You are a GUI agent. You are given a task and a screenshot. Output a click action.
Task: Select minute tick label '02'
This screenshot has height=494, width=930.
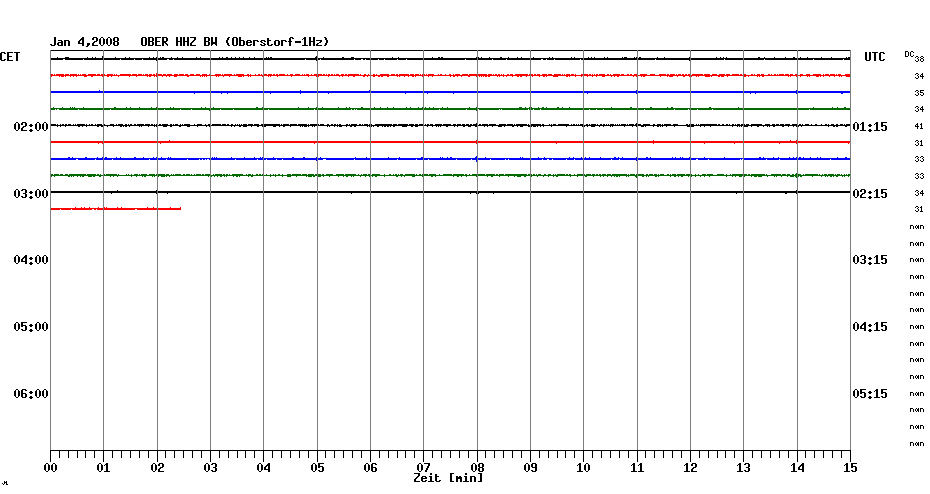pyautogui.click(x=157, y=467)
